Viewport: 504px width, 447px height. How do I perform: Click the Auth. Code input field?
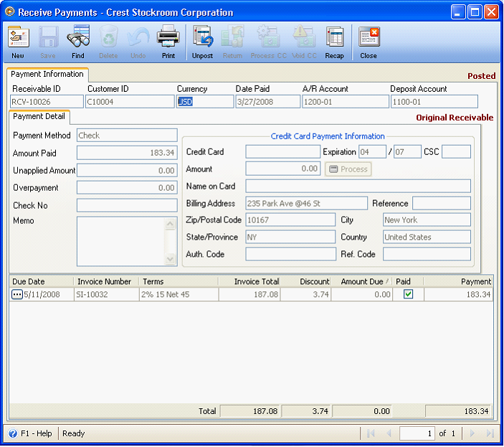(290, 254)
